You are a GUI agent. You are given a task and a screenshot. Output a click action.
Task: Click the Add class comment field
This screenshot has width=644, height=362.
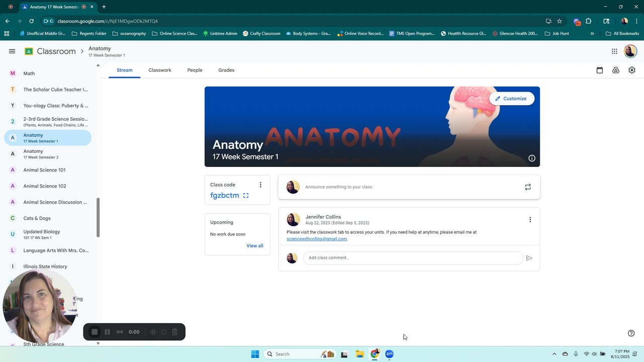(x=413, y=258)
